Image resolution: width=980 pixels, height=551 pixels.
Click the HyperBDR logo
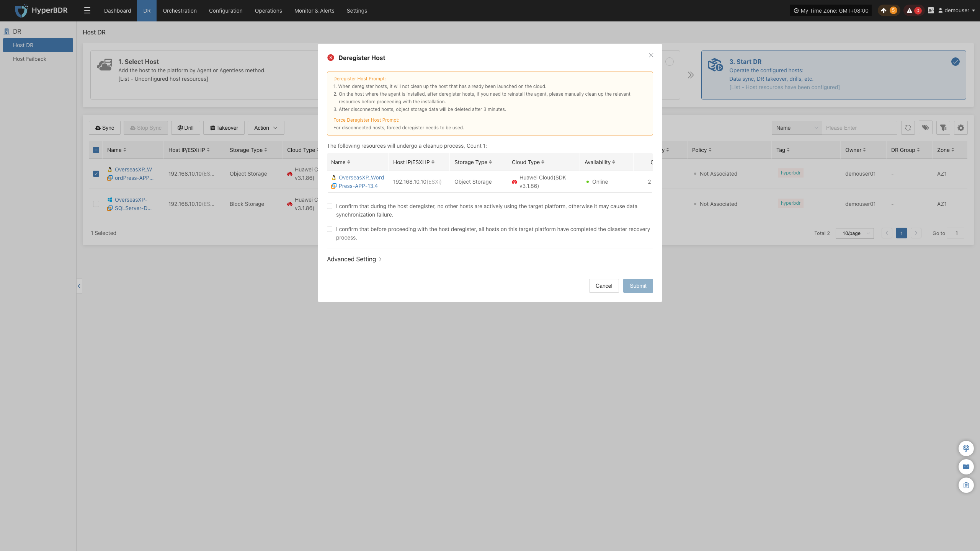coord(41,11)
